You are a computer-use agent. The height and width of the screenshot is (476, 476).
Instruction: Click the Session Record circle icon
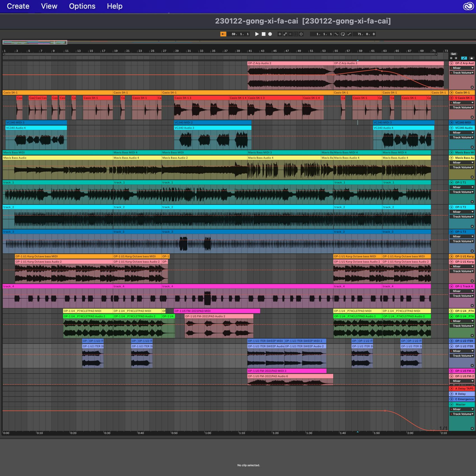(301, 34)
